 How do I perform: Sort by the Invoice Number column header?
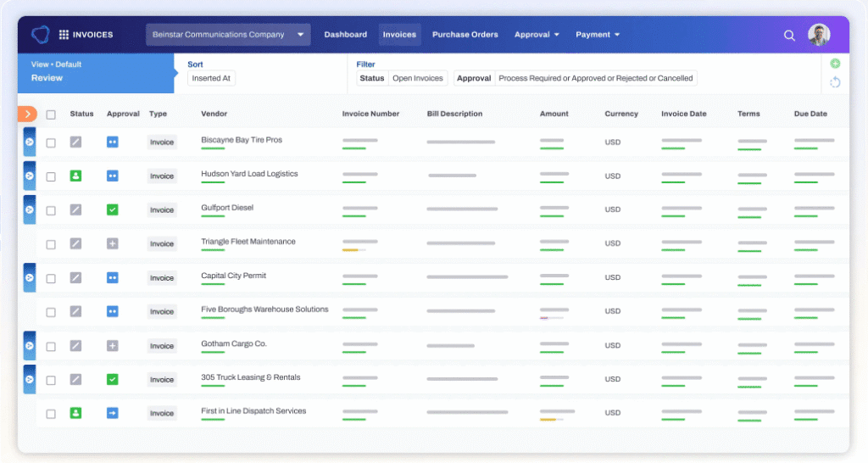pyautogui.click(x=370, y=114)
